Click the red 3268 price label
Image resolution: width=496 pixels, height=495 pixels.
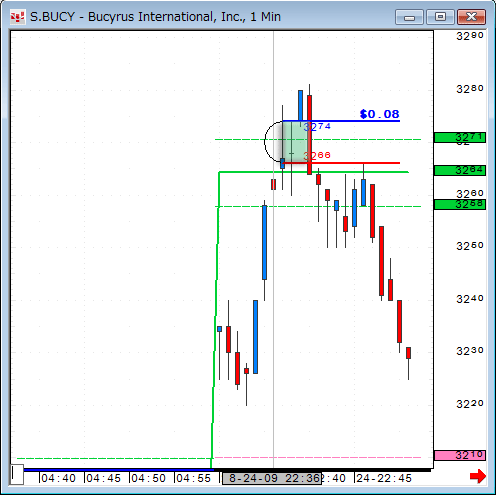(317, 155)
